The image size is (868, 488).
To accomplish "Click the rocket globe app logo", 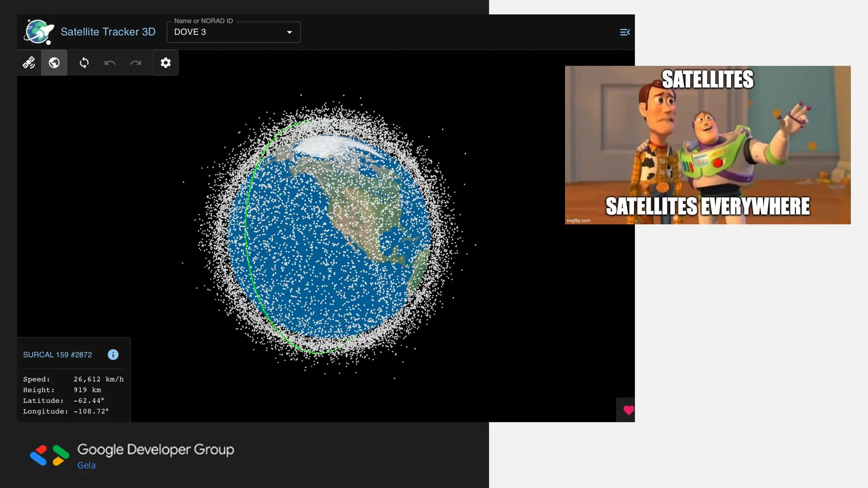I will tap(39, 32).
